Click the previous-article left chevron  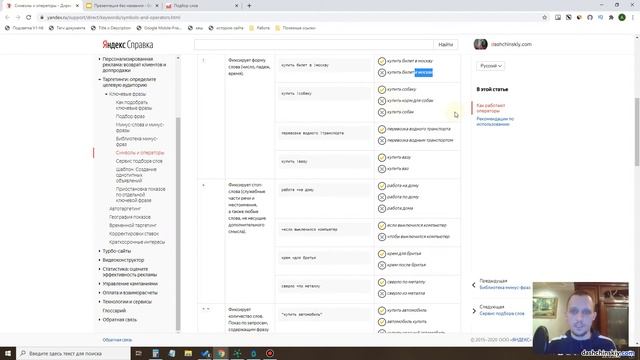point(474,285)
